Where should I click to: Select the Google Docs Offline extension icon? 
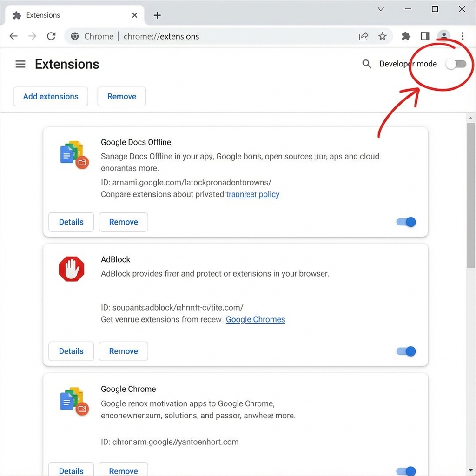coord(72,154)
